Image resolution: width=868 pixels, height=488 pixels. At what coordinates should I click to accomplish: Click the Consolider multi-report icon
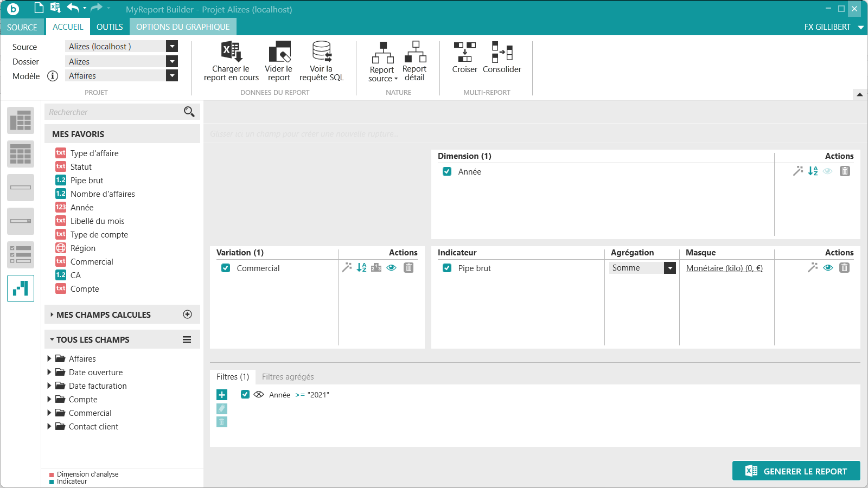coord(502,52)
